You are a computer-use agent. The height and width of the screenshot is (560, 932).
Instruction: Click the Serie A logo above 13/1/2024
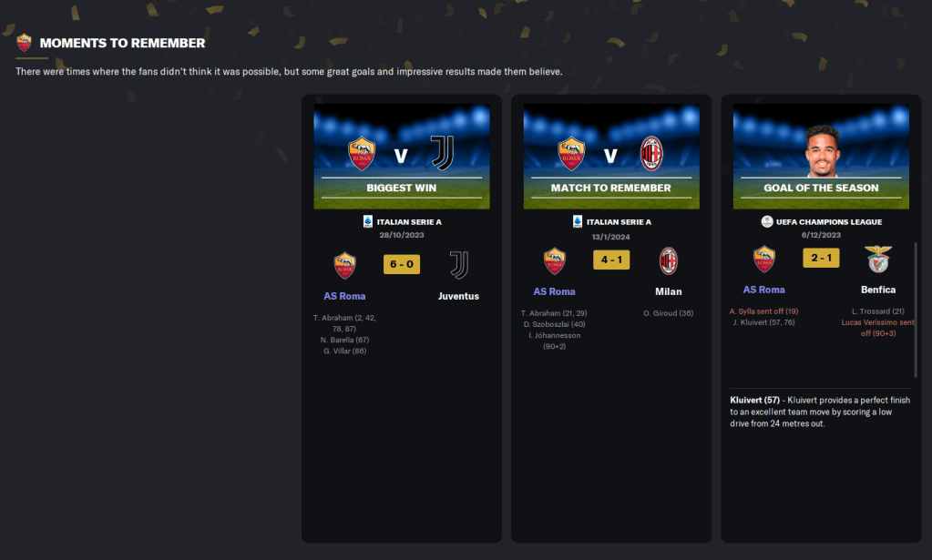coord(578,221)
